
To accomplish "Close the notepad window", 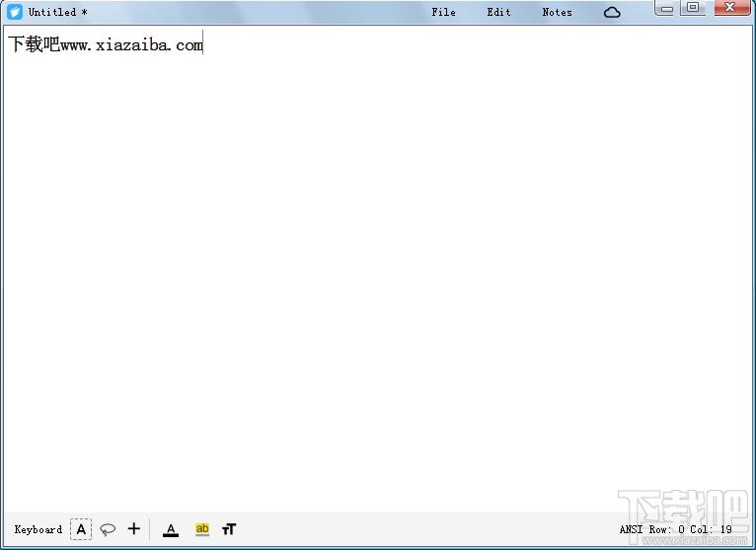I will pyautogui.click(x=731, y=7).
